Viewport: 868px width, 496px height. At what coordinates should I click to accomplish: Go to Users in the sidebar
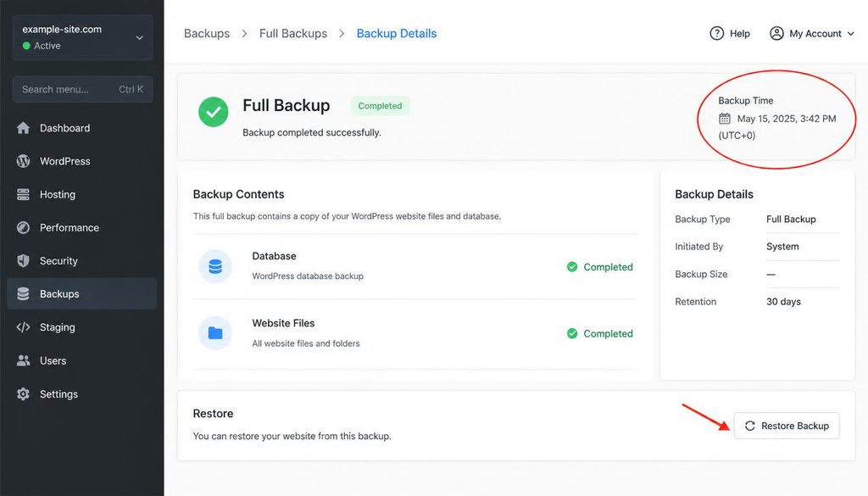[82, 360]
